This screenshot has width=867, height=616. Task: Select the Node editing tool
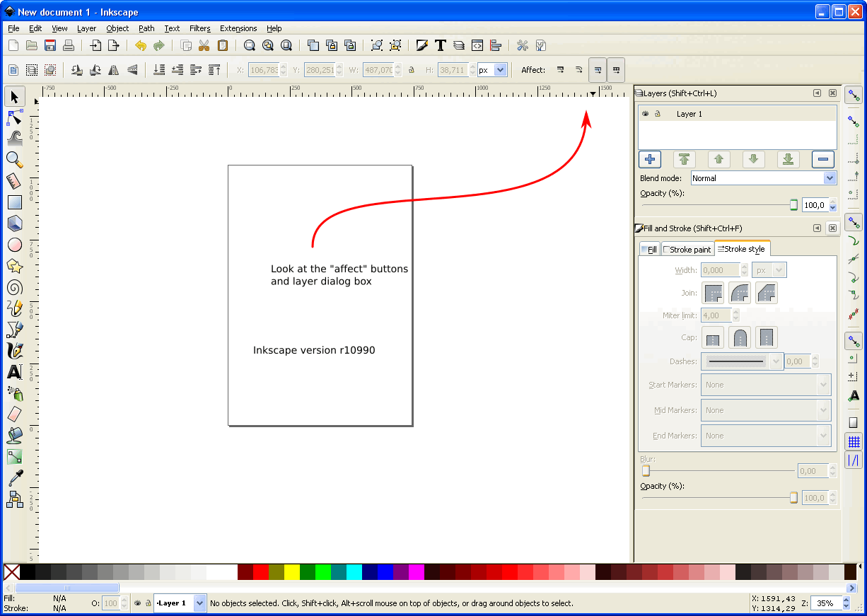click(14, 117)
